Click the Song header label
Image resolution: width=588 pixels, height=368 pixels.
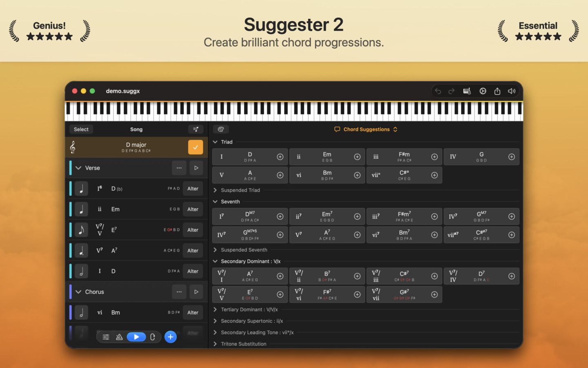coord(136,129)
